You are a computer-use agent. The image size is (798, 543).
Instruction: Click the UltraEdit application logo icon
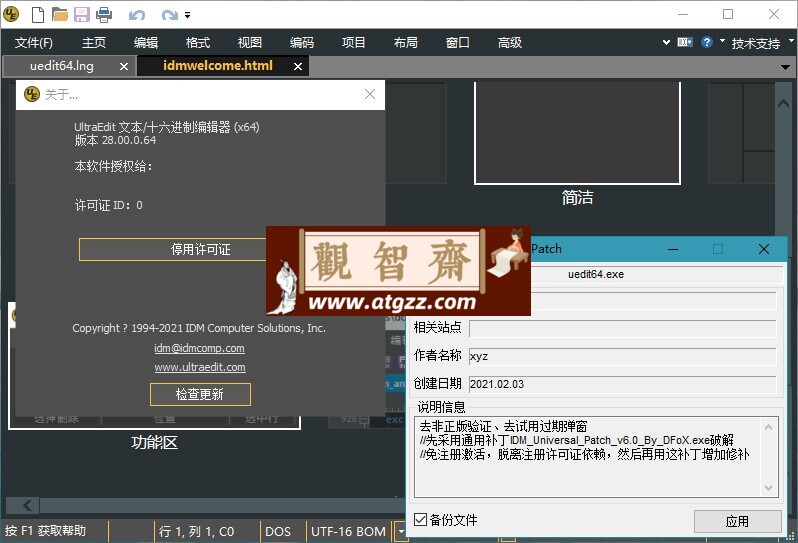point(11,14)
